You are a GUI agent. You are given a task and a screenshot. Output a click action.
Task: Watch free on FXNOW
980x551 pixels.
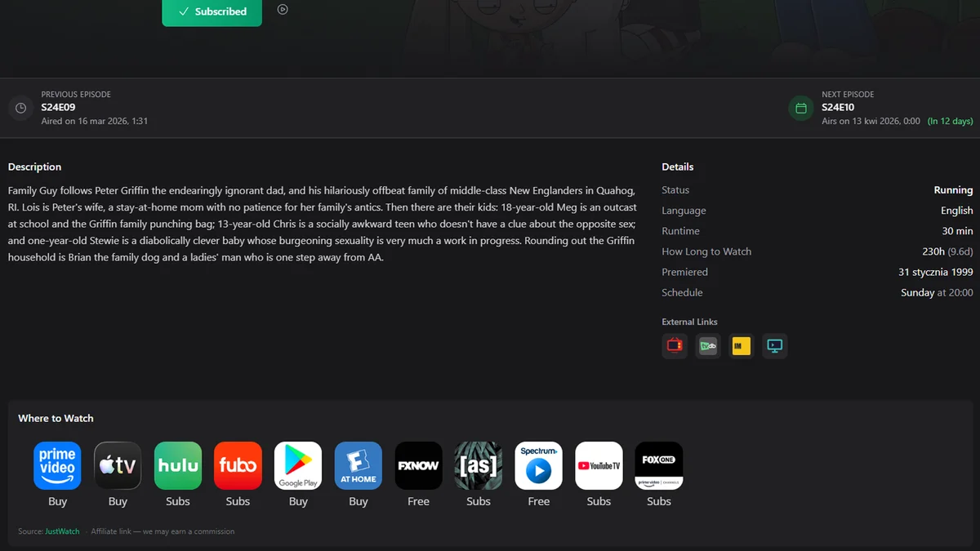(x=418, y=465)
